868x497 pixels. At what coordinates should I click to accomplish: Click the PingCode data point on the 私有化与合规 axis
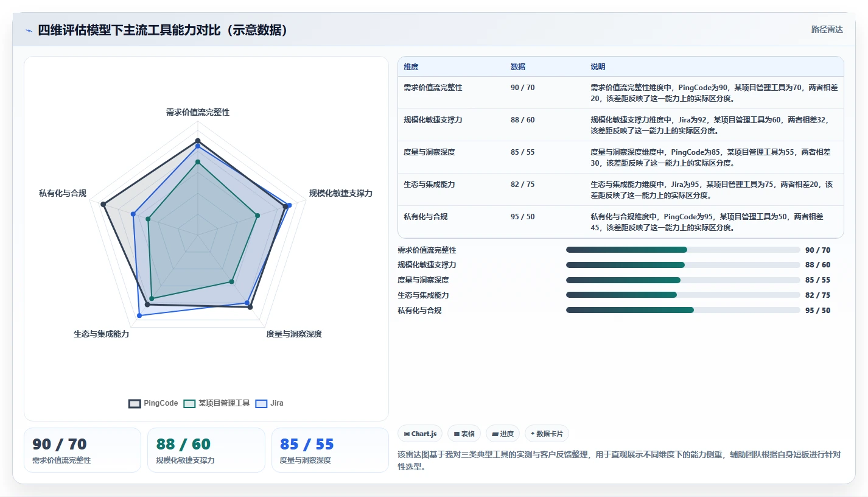click(103, 205)
